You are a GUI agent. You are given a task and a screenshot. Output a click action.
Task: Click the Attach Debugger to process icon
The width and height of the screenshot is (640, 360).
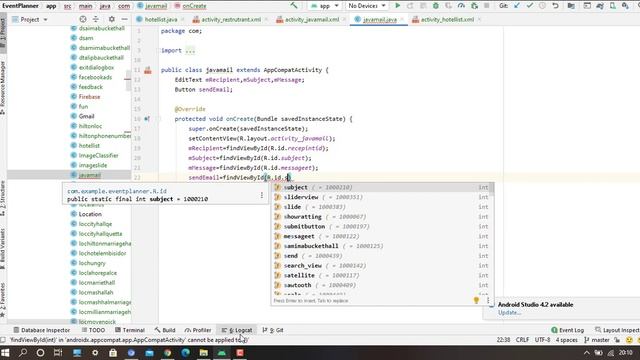[474, 6]
